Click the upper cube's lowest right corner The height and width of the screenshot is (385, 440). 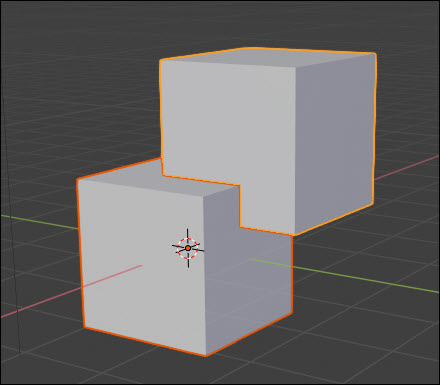pyautogui.click(x=293, y=235)
